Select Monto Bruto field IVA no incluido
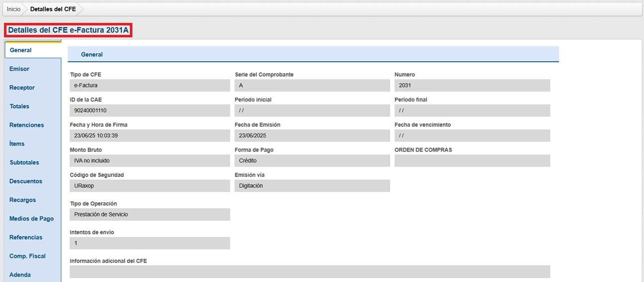The image size is (644, 282). click(150, 161)
